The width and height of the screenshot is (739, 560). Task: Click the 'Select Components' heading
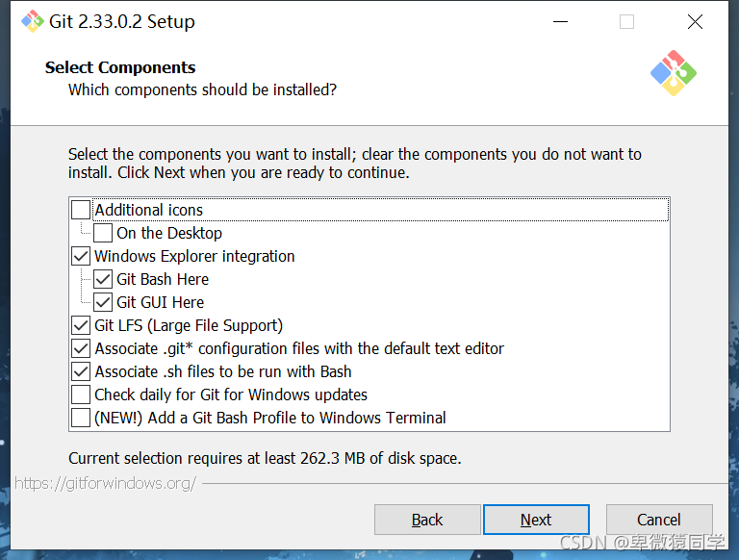coord(120,67)
